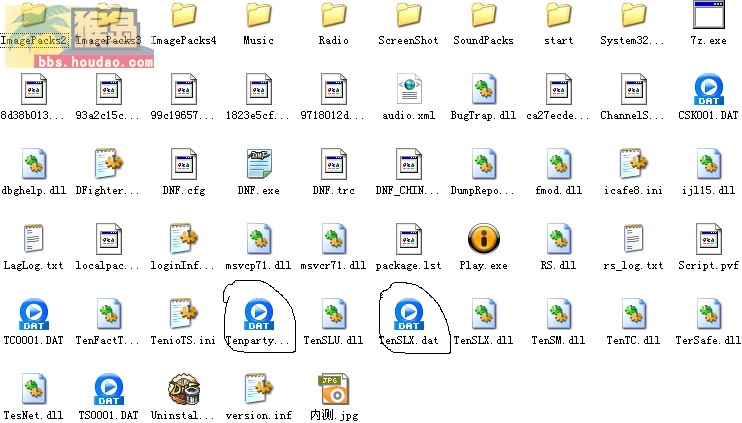
Task: Select the DNF.exe game executable icon
Action: tap(258, 164)
